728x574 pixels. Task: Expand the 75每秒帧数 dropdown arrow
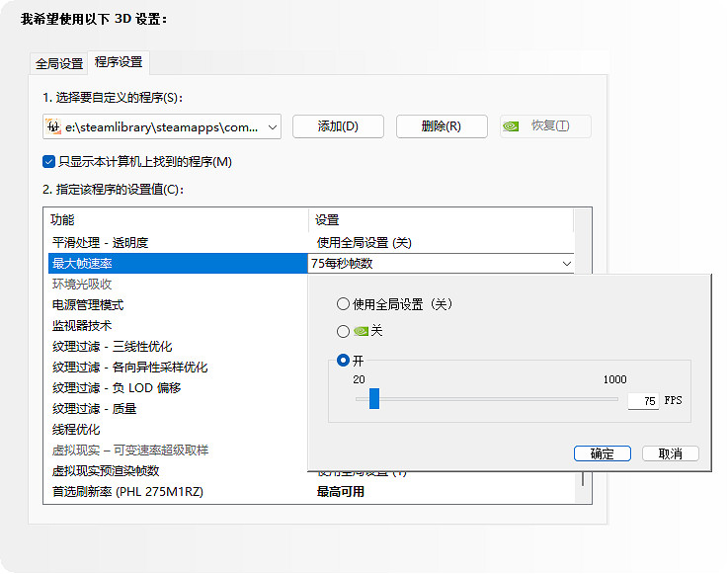(566, 264)
